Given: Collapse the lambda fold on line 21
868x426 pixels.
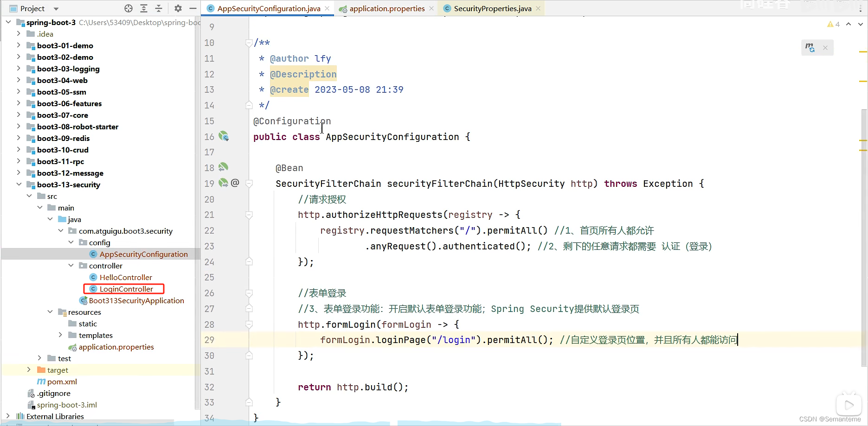Looking at the screenshot, I should pyautogui.click(x=249, y=215).
